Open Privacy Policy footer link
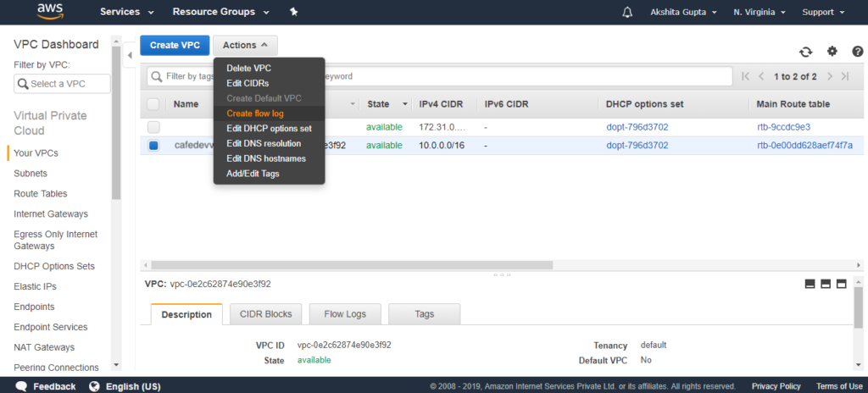This screenshot has width=868, height=393. pos(776,386)
